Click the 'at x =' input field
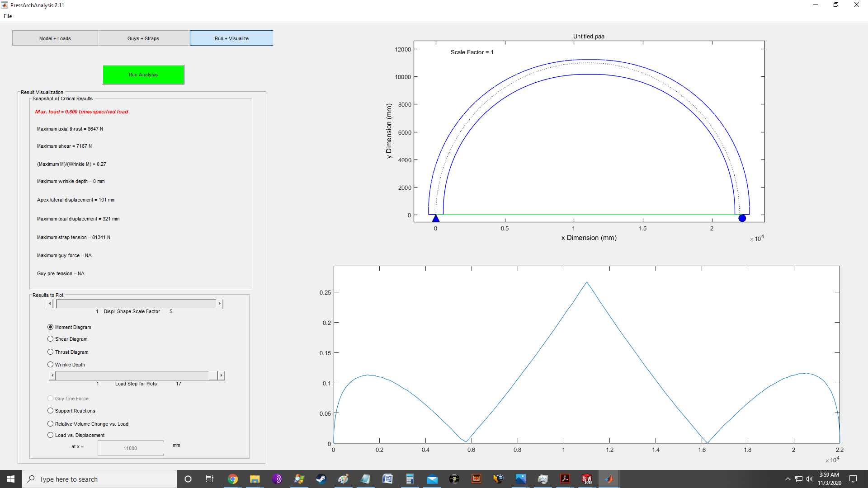Image resolution: width=868 pixels, height=488 pixels. coord(131,448)
